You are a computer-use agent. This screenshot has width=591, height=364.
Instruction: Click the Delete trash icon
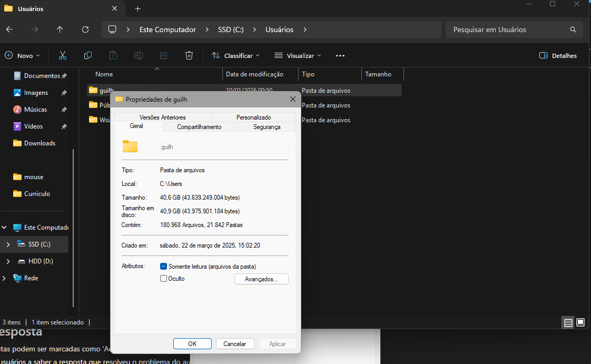pyautogui.click(x=189, y=55)
